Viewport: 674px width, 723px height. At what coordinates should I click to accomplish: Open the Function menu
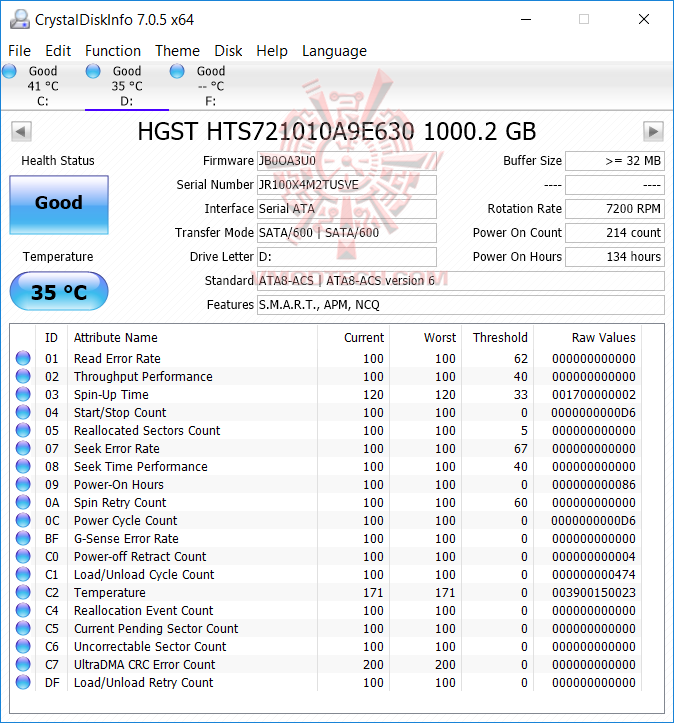[x=113, y=51]
